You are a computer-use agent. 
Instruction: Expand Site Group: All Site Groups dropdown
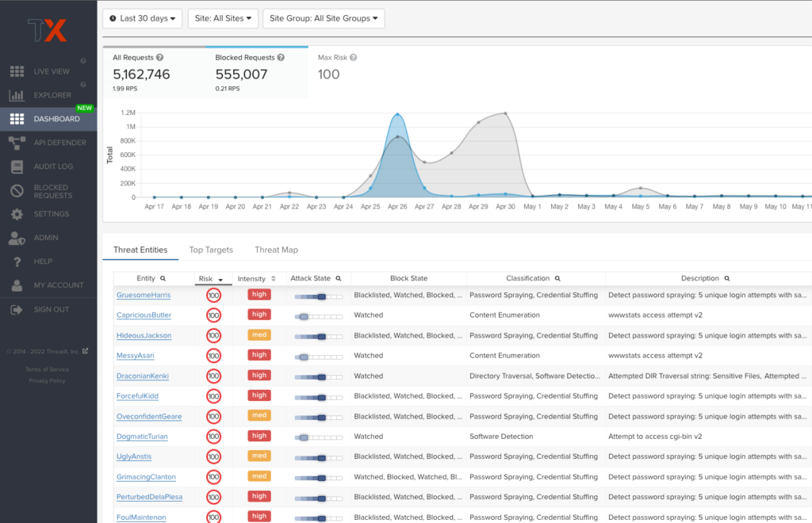point(324,18)
